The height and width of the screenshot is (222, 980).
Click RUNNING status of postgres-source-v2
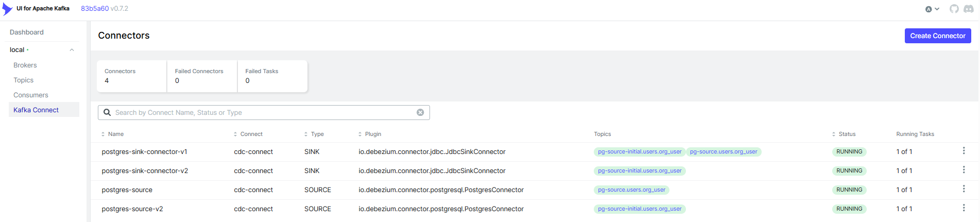pyautogui.click(x=849, y=209)
